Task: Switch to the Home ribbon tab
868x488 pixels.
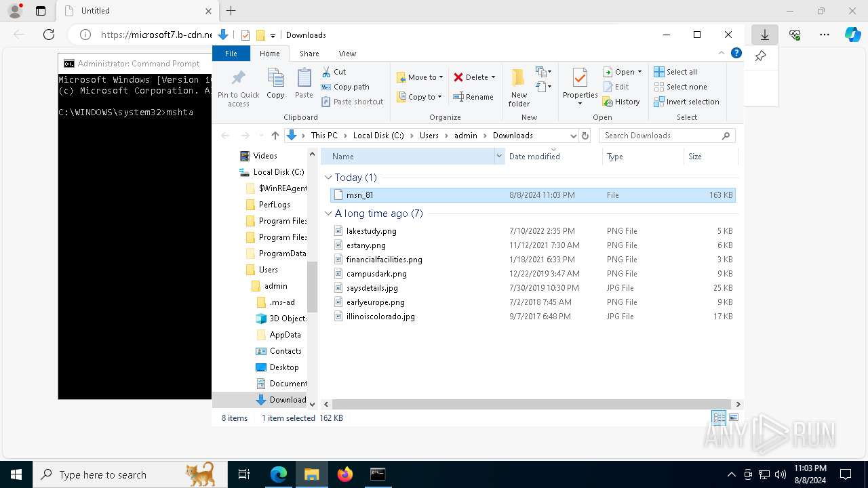Action: coord(269,54)
